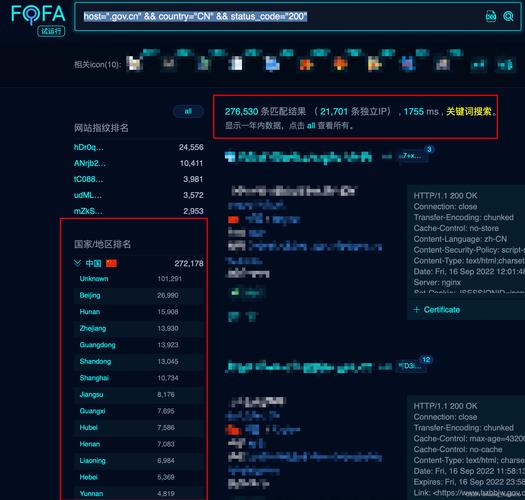Click the 相关icon(10) label
The width and height of the screenshot is (525, 500).
[x=97, y=64]
